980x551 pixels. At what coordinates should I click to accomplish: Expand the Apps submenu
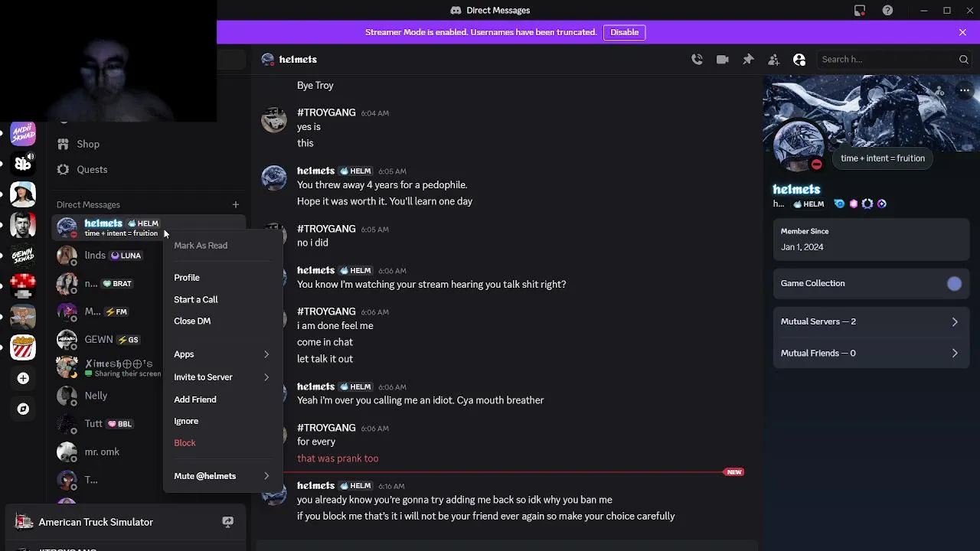click(221, 354)
